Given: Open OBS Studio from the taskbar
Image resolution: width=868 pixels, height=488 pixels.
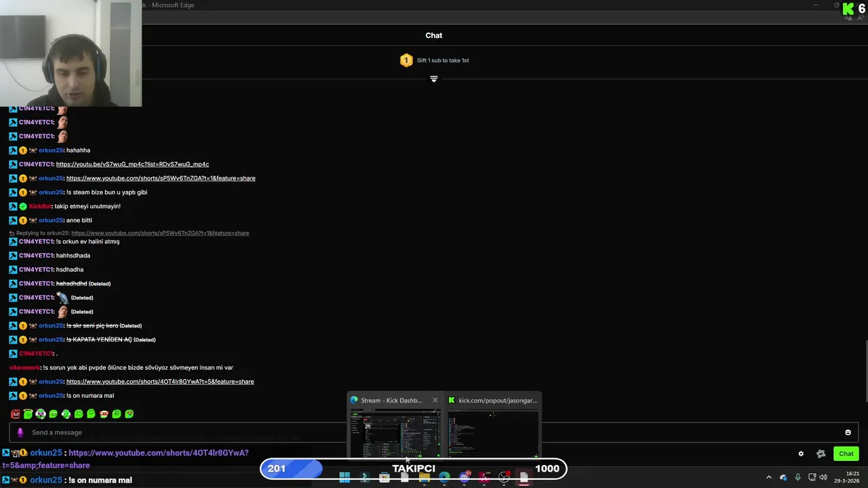Looking at the screenshot, I should click(504, 478).
